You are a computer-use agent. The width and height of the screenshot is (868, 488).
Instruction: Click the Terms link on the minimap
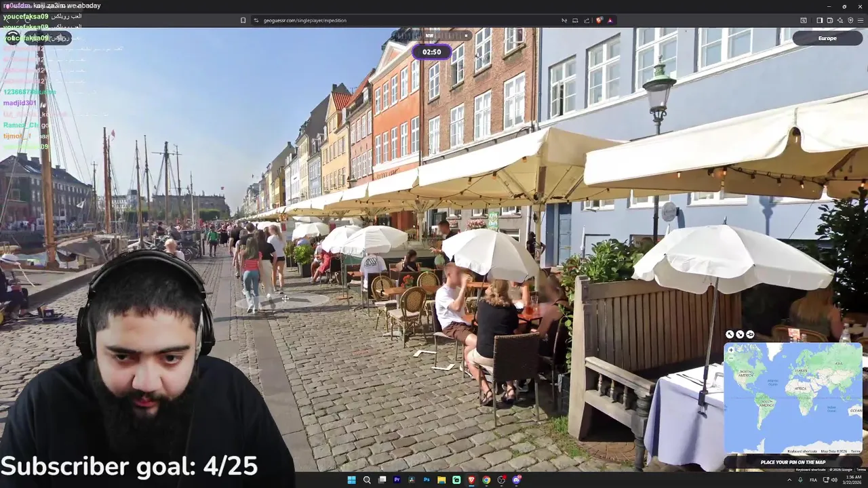pyautogui.click(x=856, y=451)
